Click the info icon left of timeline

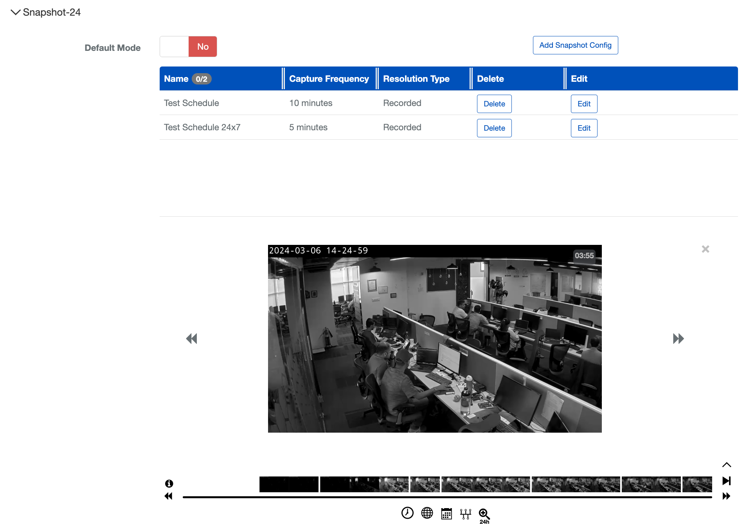[169, 483]
